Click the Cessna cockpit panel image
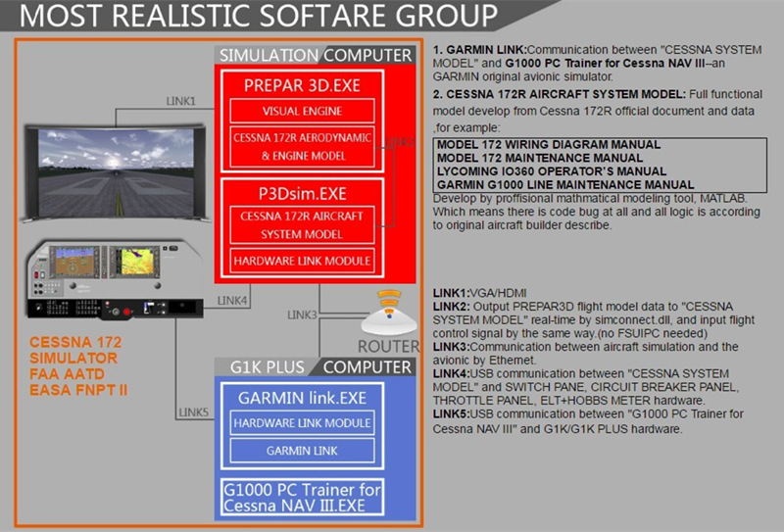 coord(115,279)
